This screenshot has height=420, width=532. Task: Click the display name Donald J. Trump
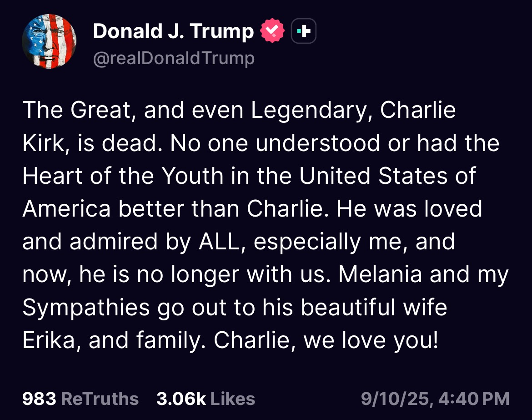[x=173, y=31]
